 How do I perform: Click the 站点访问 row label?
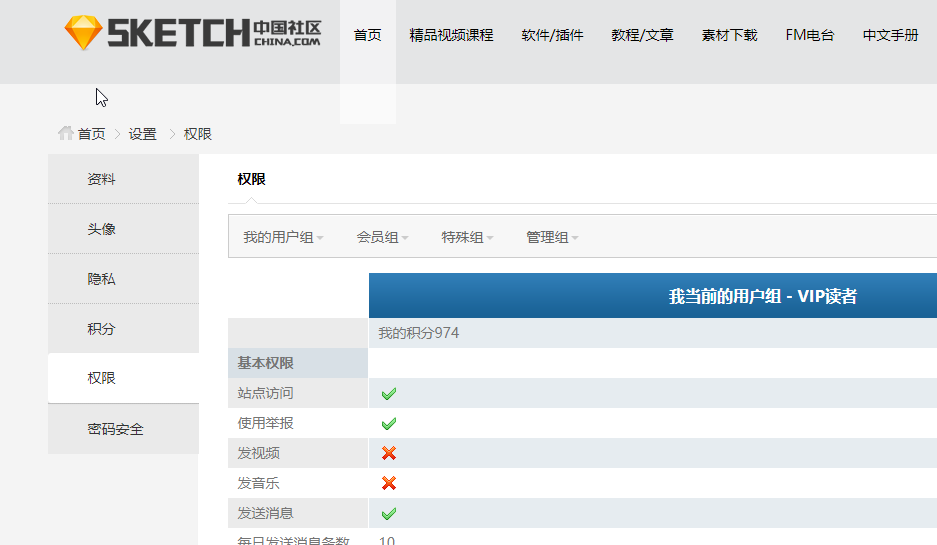[x=265, y=393]
